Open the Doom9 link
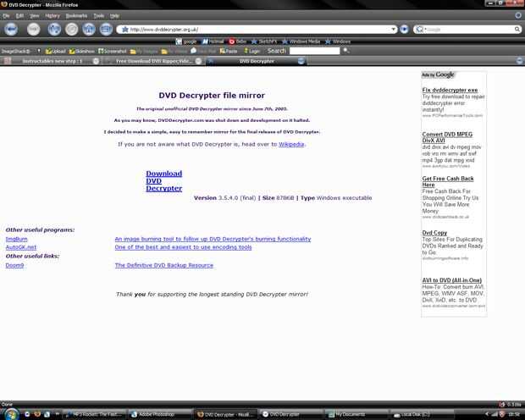The image size is (525, 420). [14, 265]
